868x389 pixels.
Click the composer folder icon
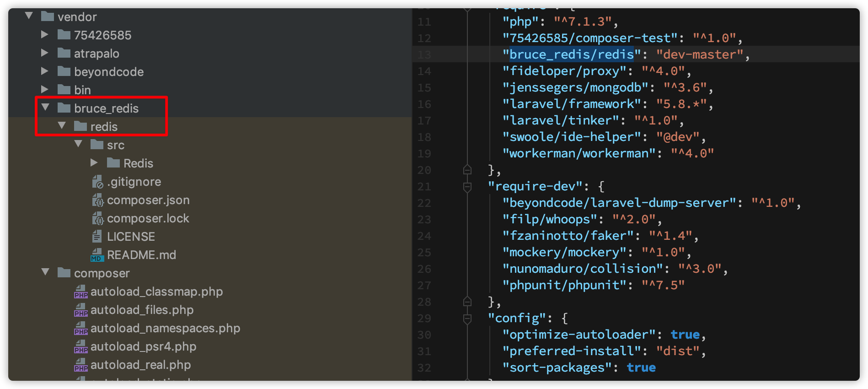pos(64,273)
